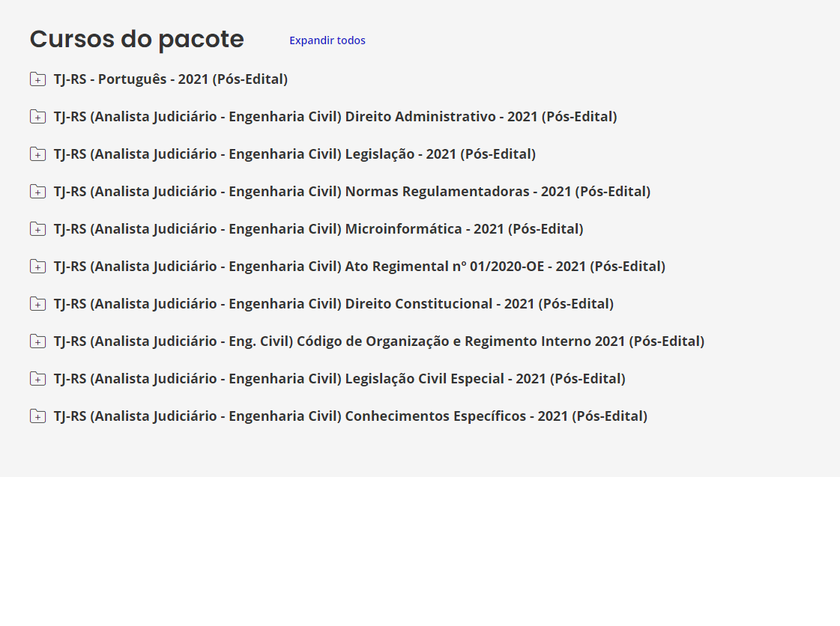Click the Expandir todos link
The height and width of the screenshot is (626, 840).
(327, 40)
